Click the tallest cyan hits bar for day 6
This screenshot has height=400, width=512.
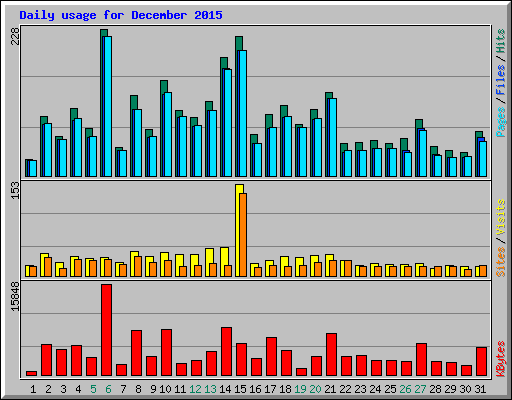[x=108, y=106]
